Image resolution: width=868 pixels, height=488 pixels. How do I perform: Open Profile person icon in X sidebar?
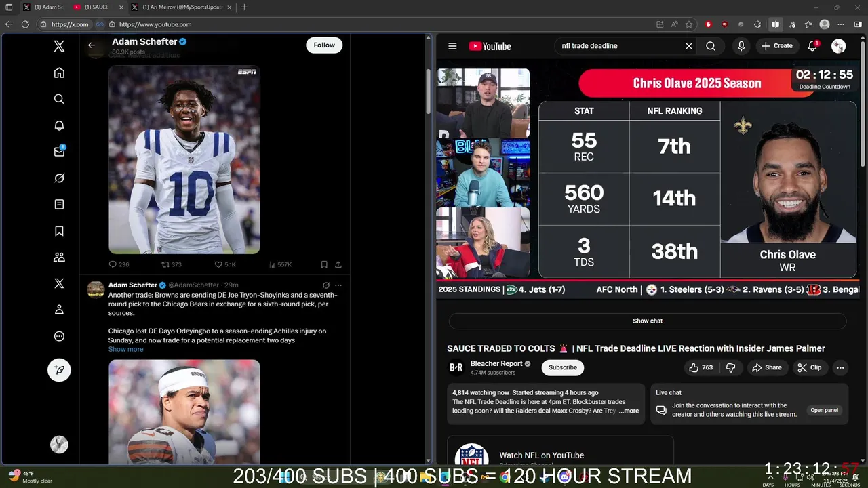coord(59,310)
